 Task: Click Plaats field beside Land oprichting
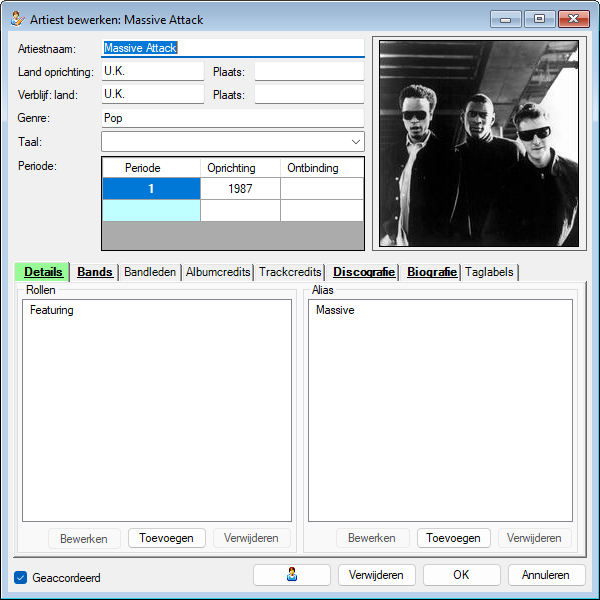(309, 71)
